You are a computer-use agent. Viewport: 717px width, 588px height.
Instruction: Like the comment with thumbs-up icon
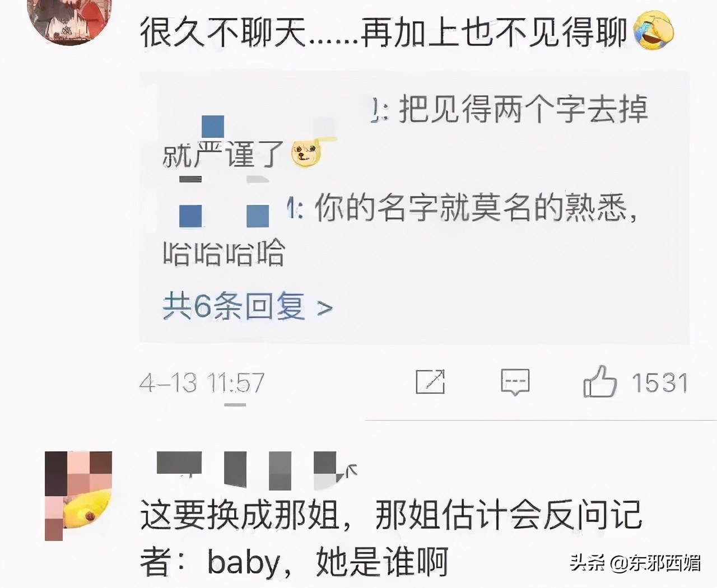click(600, 381)
